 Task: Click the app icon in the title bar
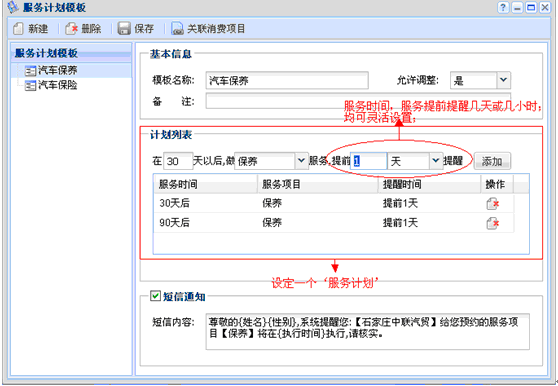coord(13,7)
